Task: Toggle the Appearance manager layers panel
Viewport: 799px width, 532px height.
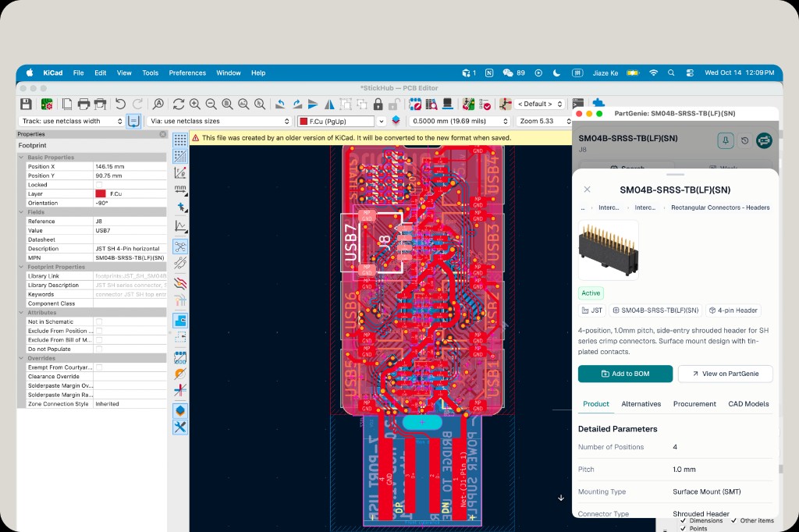Action: click(x=180, y=411)
